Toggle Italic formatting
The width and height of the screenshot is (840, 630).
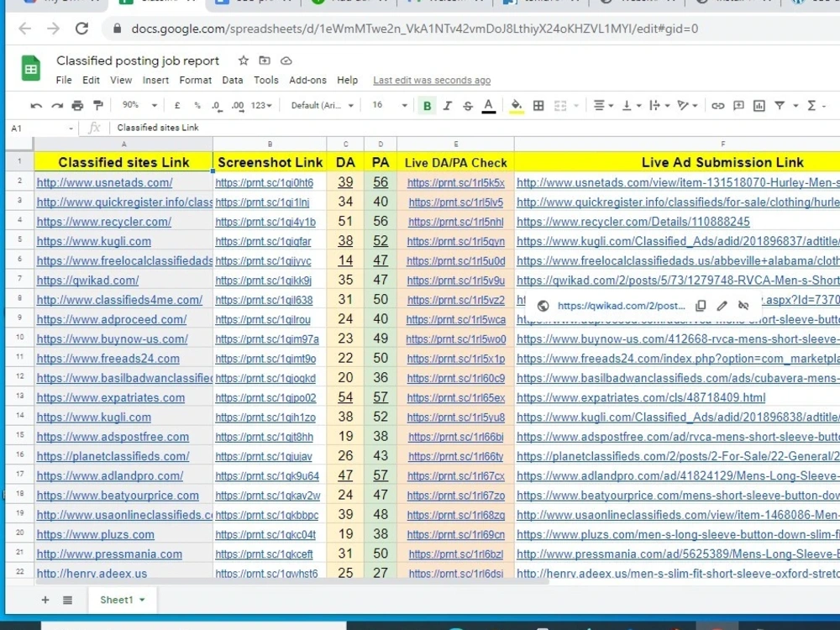pos(448,106)
